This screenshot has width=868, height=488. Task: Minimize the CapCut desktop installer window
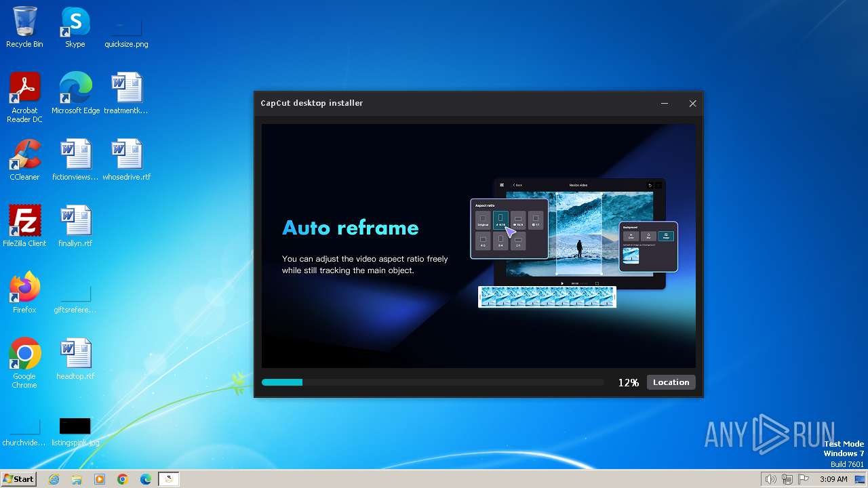point(665,103)
